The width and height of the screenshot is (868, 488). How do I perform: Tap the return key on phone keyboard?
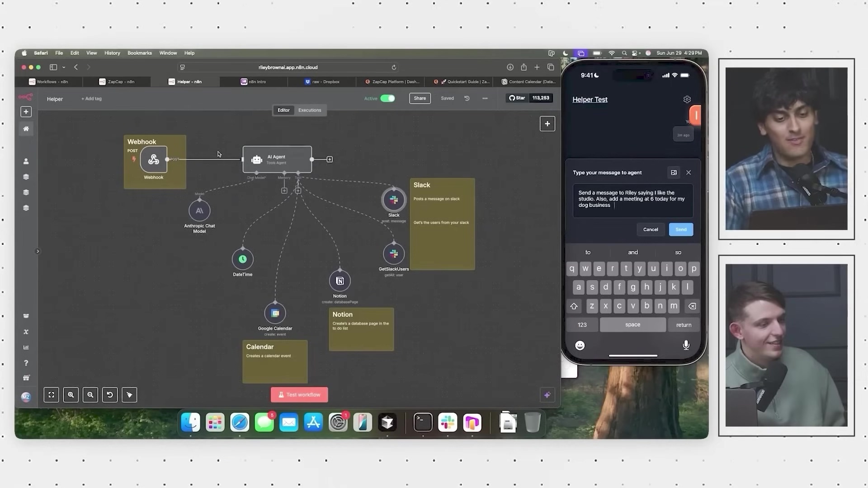684,325
